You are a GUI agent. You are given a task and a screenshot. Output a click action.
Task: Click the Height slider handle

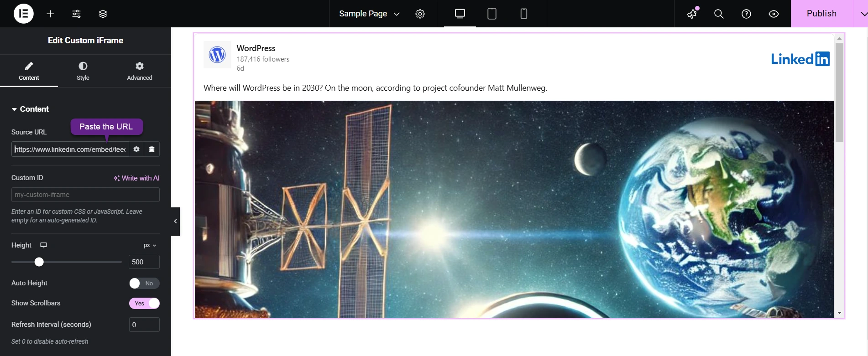click(39, 262)
